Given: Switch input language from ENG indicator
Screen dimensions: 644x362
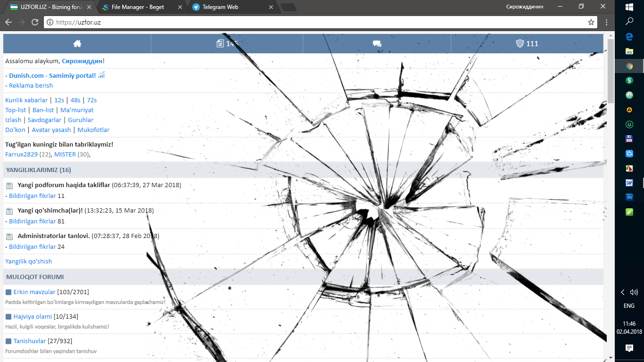Looking at the screenshot, I should tap(629, 306).
